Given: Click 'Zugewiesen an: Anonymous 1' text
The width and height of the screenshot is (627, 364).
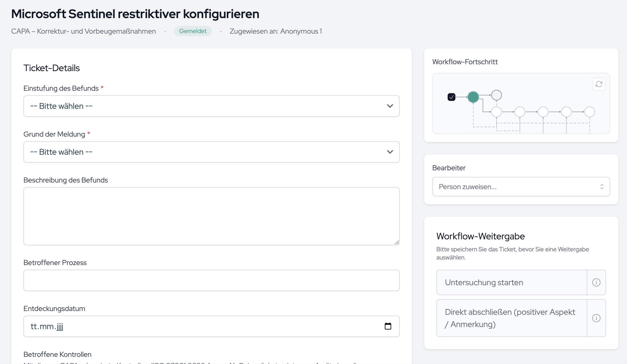Looking at the screenshot, I should click(275, 31).
